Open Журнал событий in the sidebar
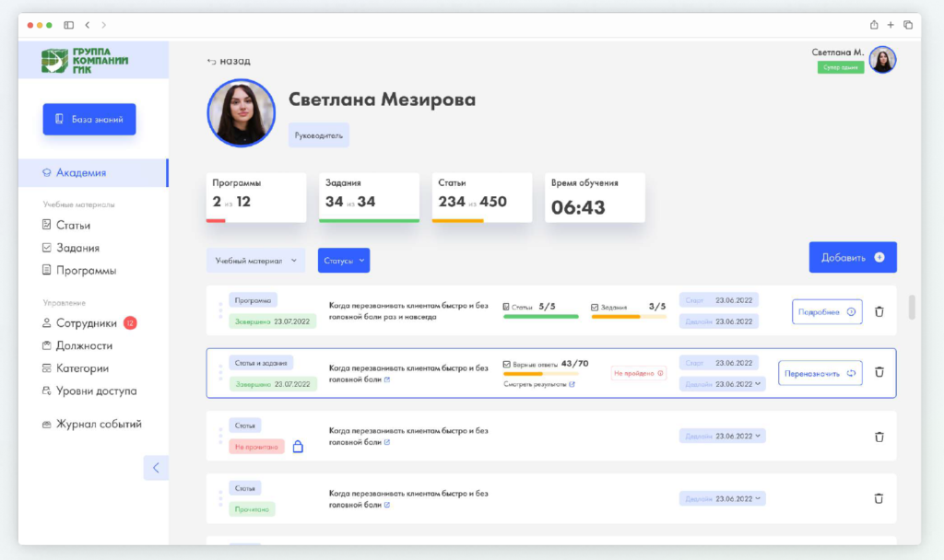The image size is (944, 560). (x=91, y=424)
